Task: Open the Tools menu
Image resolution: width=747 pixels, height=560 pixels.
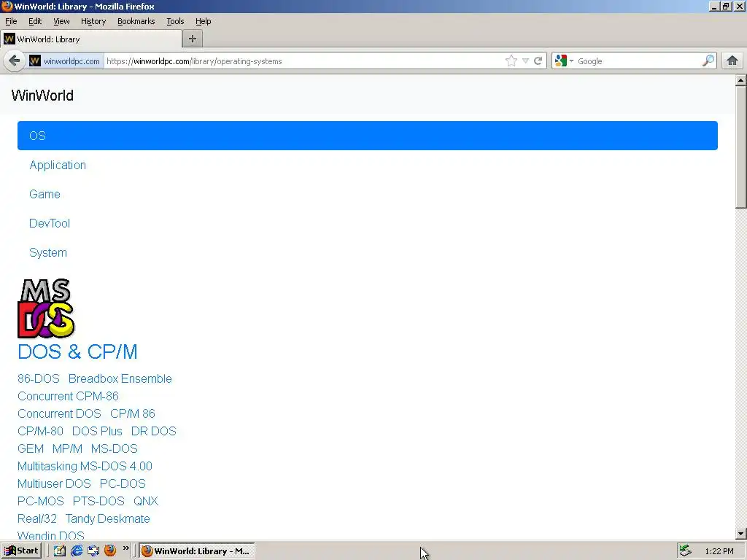Action: click(x=175, y=21)
